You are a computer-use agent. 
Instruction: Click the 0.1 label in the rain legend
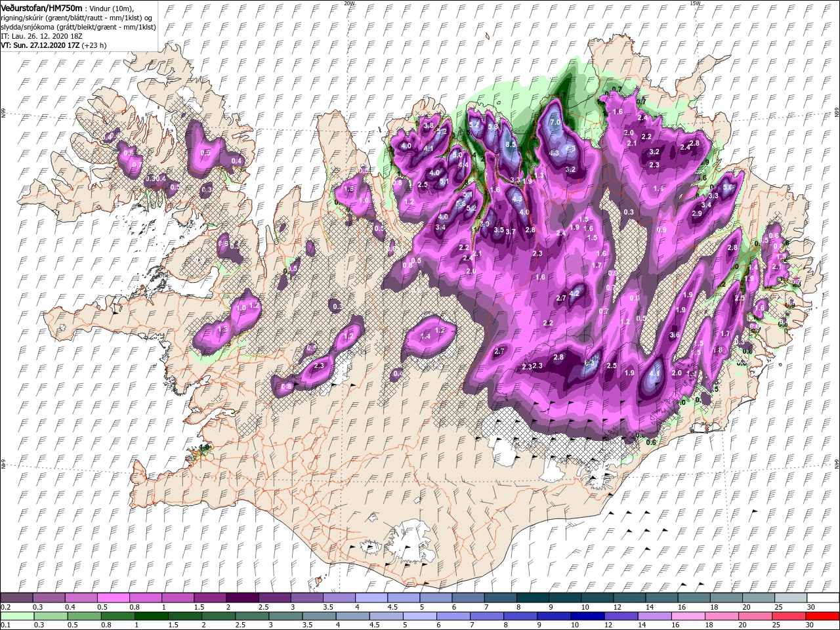(x=6, y=625)
